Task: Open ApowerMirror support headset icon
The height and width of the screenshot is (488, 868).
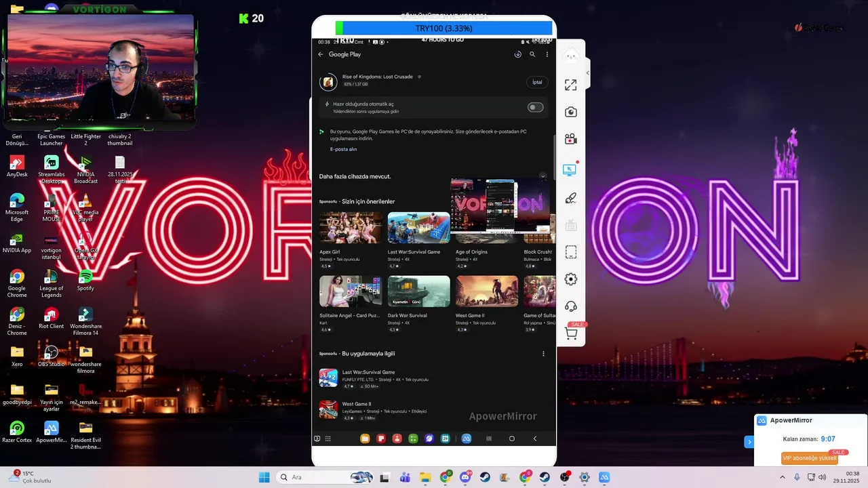Action: coord(571,306)
